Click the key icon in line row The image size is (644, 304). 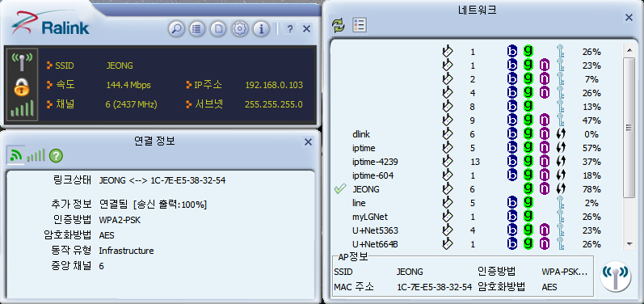tap(560, 203)
